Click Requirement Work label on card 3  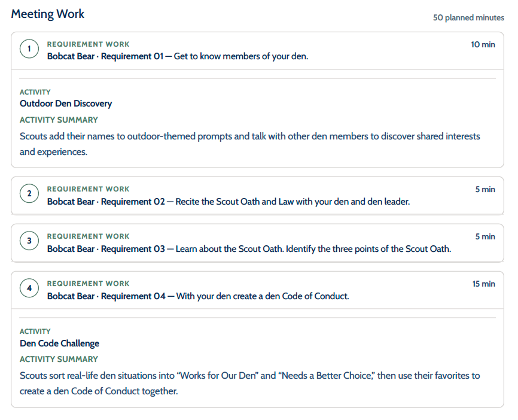point(88,236)
